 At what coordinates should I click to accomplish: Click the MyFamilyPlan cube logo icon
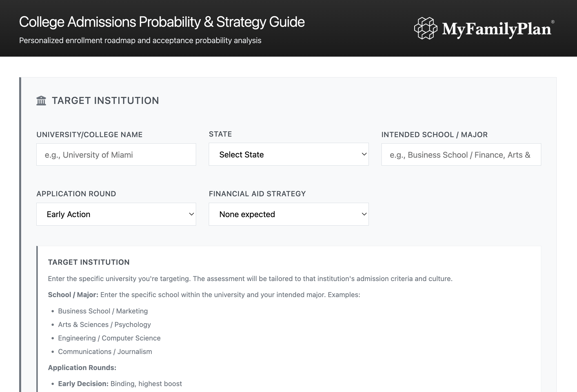(x=426, y=28)
